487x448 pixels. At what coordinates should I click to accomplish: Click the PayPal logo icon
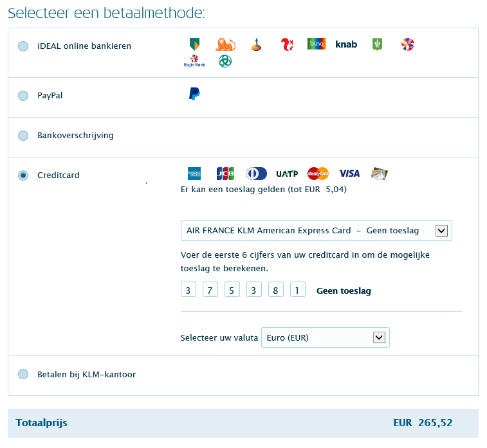point(194,94)
